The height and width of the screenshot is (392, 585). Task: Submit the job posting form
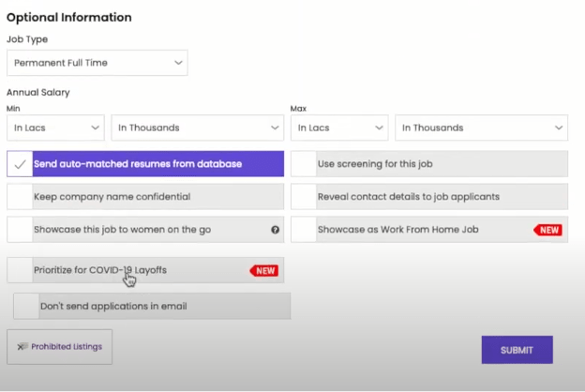(517, 350)
